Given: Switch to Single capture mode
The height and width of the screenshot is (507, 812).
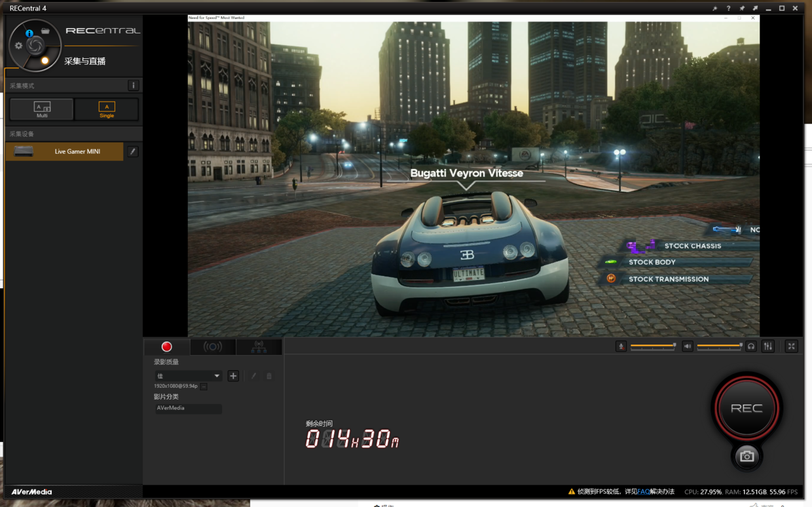Looking at the screenshot, I should (107, 109).
